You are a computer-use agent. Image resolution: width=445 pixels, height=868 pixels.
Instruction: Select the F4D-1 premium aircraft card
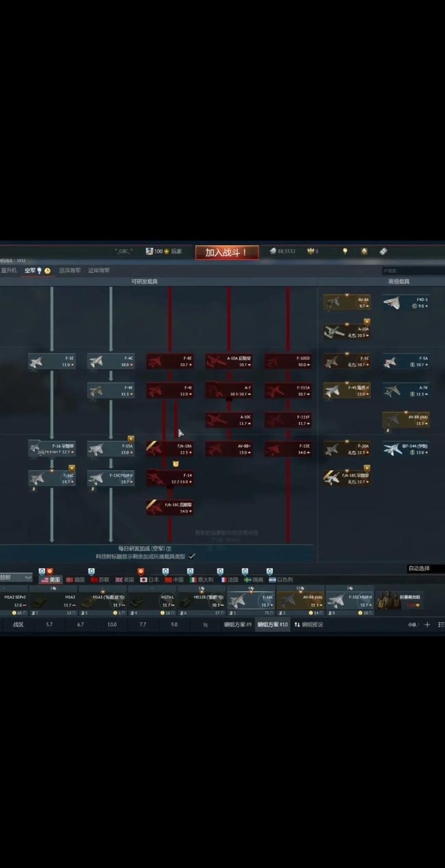point(406,302)
